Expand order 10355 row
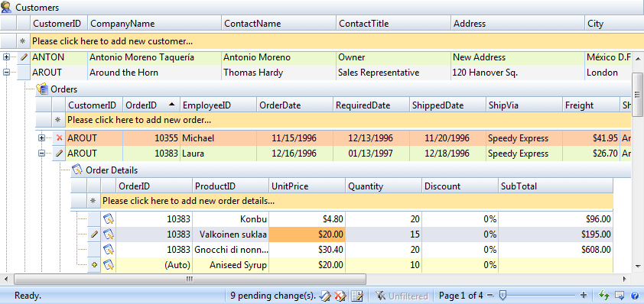The image size is (644, 304). 41,137
